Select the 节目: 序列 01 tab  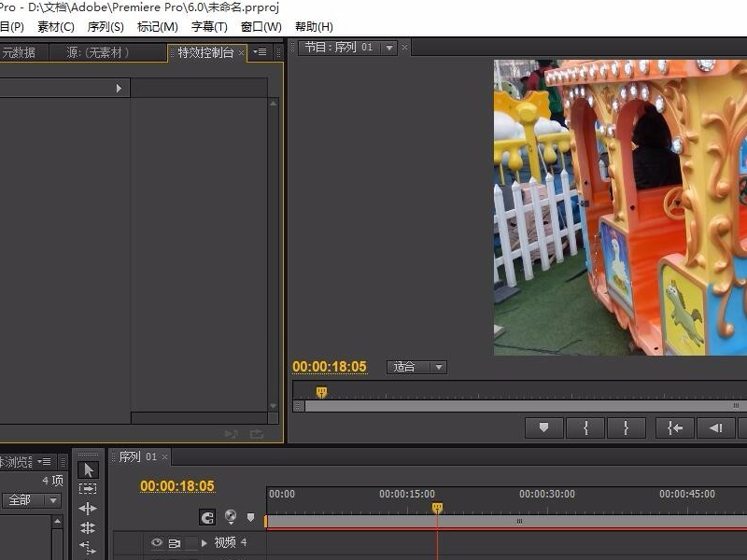point(339,48)
